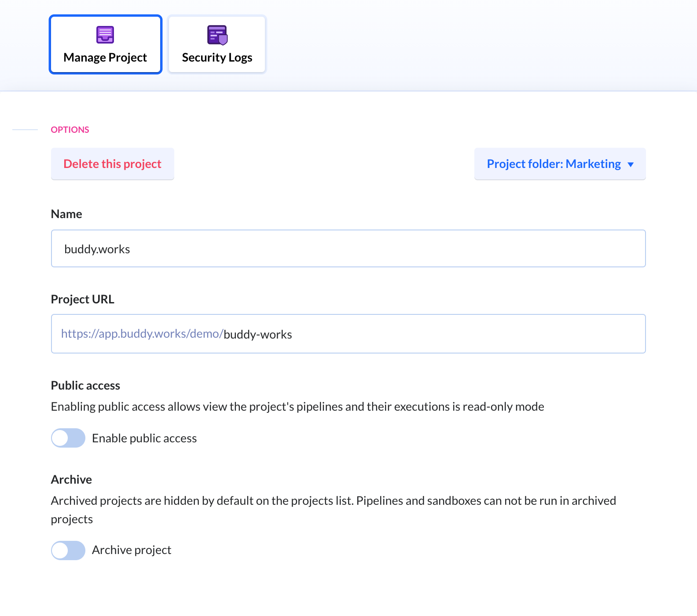This screenshot has width=697, height=616.
Task: Open the Security Logs tab label
Action: click(x=217, y=58)
